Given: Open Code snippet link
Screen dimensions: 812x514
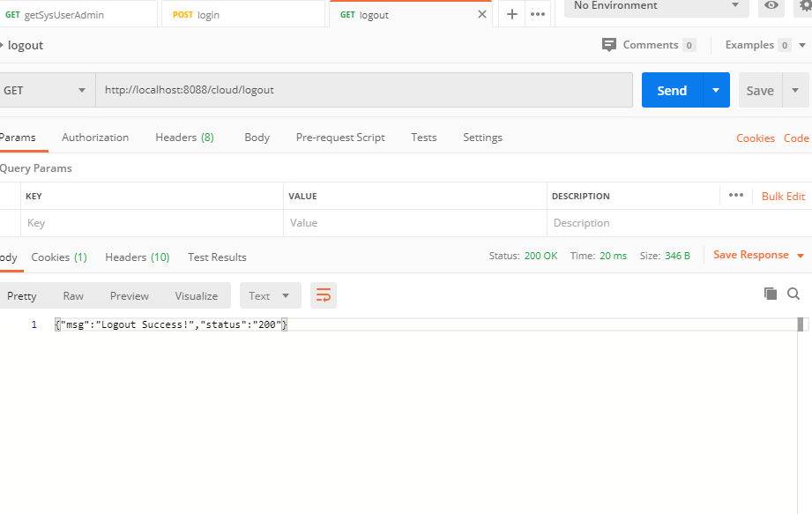Looking at the screenshot, I should coord(796,138).
